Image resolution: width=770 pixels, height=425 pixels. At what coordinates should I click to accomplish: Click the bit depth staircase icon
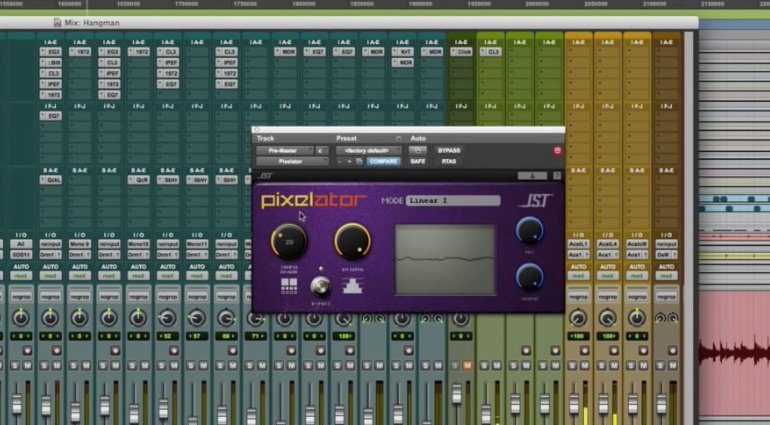click(x=352, y=285)
